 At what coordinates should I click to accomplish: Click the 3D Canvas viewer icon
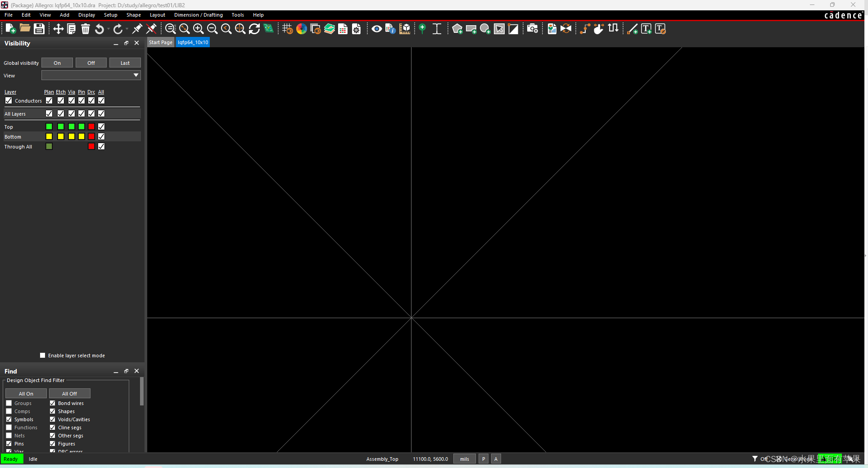tap(405, 29)
